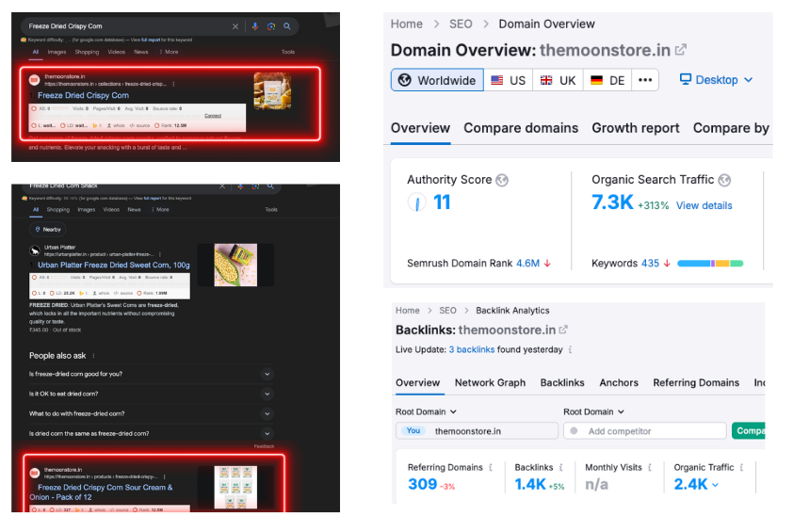Open the Compare domains tab
810x532 pixels.
coord(521,128)
